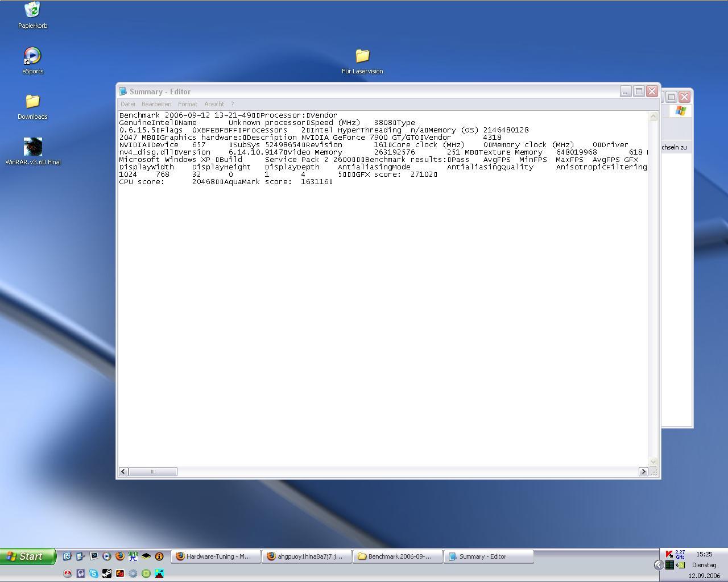Click 'chseln zu' label in background window
The image size is (728, 582).
[x=675, y=147]
